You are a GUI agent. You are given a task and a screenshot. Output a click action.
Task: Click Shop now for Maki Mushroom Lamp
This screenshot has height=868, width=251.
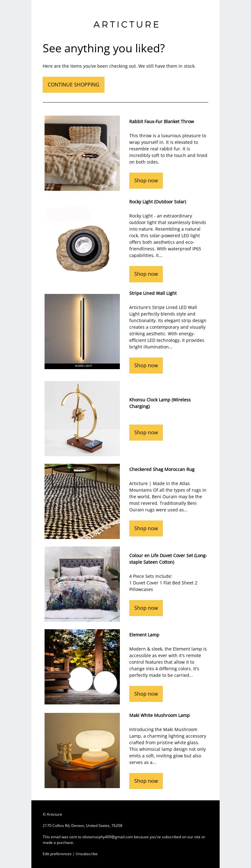pyautogui.click(x=146, y=781)
